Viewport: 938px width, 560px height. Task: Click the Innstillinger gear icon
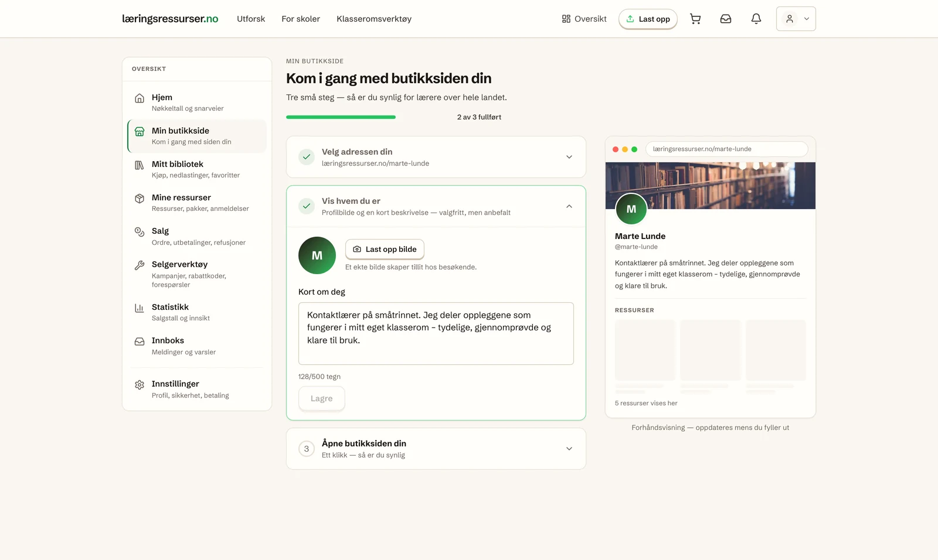pos(140,385)
